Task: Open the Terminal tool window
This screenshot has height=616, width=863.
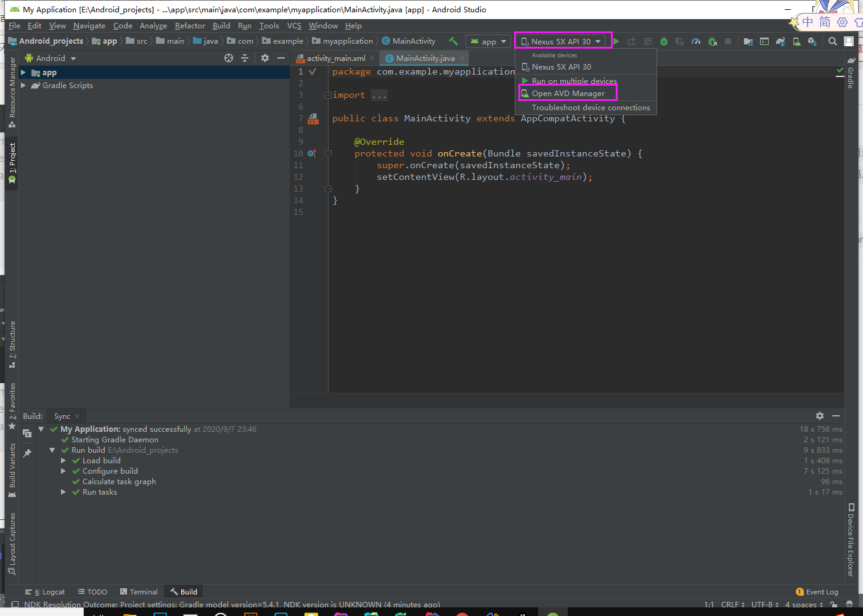Action: (x=139, y=592)
